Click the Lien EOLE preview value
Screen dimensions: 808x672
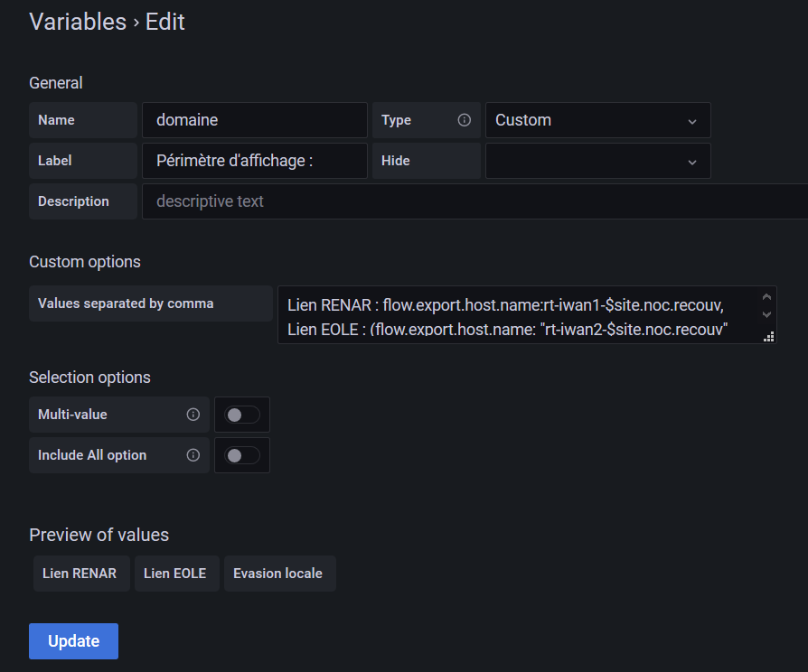pyautogui.click(x=175, y=574)
